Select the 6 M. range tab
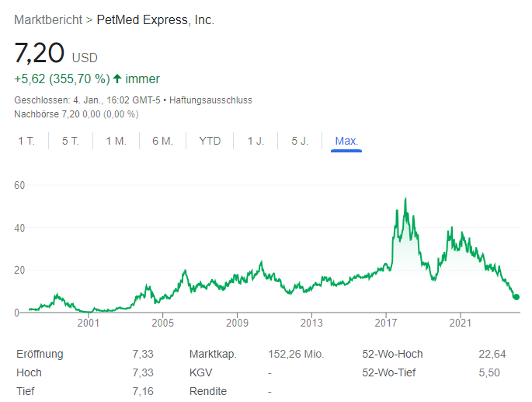The height and width of the screenshot is (402, 532). 162,141
